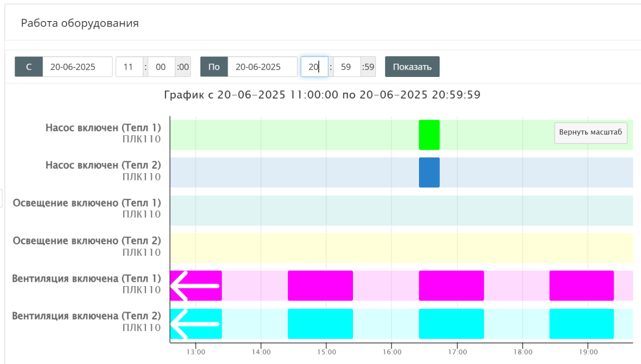The image size is (641, 364).
Task: Click the Насос включен (Тепл 2) row label
Action: (x=103, y=165)
